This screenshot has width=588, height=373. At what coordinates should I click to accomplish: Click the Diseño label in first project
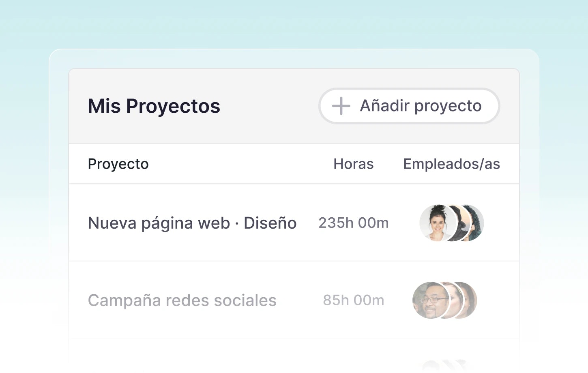click(270, 223)
